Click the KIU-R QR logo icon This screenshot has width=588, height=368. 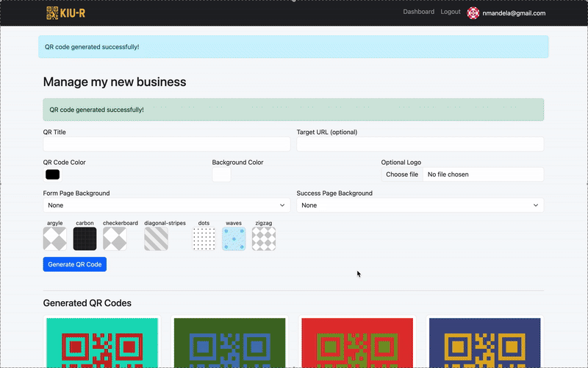click(x=52, y=13)
